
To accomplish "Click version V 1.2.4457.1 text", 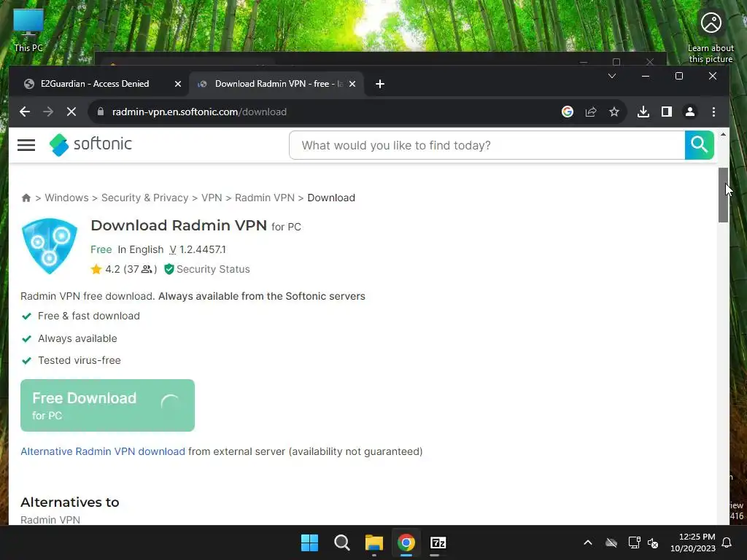I will tap(198, 249).
